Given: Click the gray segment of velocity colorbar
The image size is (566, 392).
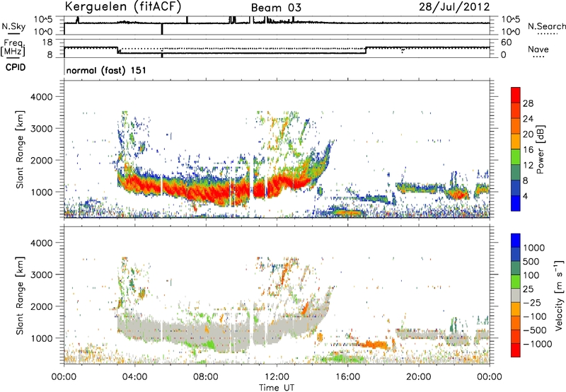Looking at the screenshot, I should [516, 295].
